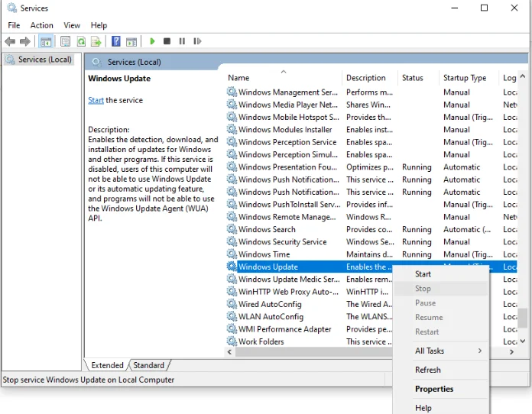The image size is (532, 414).
Task: Click gear icon of Windows Security Service
Action: [232, 241]
